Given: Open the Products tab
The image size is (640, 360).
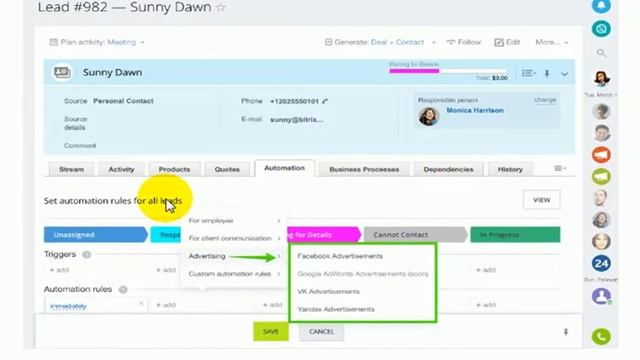Looking at the screenshot, I should (x=174, y=169).
